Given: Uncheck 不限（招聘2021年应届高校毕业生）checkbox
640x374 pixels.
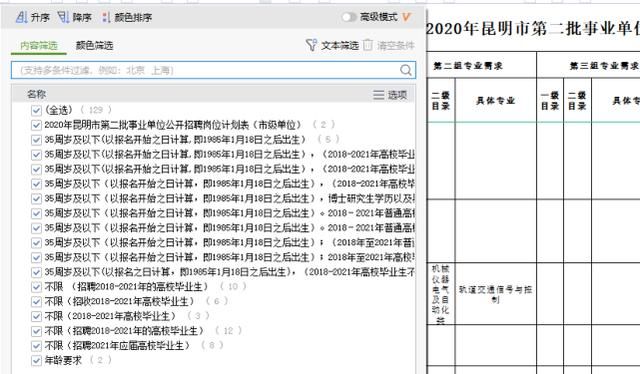Looking at the screenshot, I should coord(36,345).
